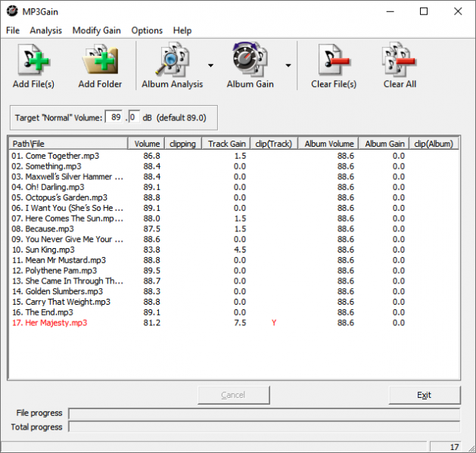Expand the Album Analysis dropdown arrow
The height and width of the screenshot is (453, 476).
(x=210, y=66)
